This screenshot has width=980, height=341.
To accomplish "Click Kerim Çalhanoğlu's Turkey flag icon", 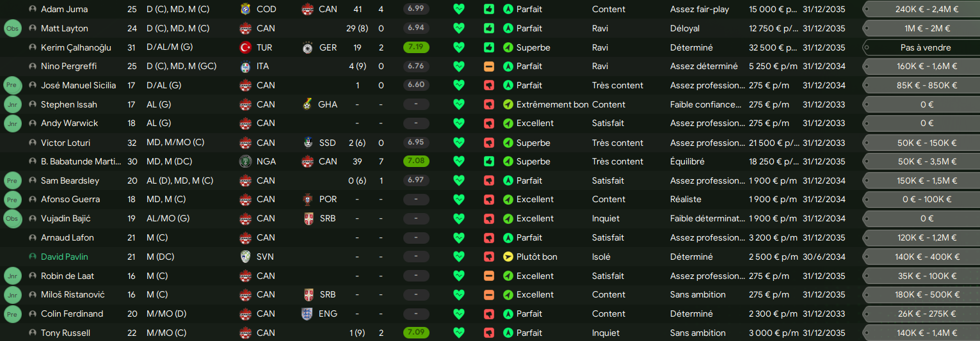I will tap(245, 48).
